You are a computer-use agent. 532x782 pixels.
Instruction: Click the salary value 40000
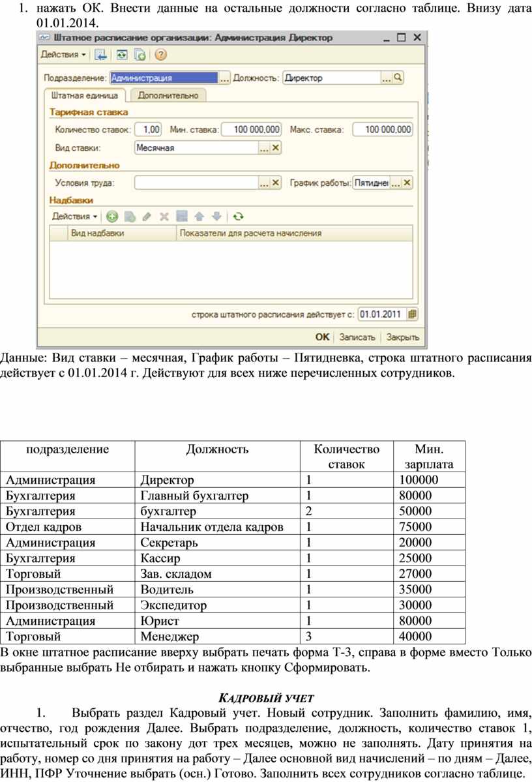click(x=415, y=637)
